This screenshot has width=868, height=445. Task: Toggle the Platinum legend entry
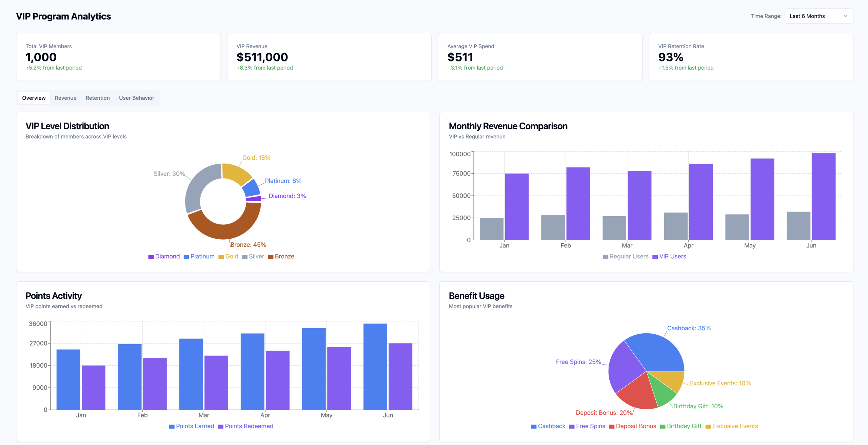click(x=202, y=256)
